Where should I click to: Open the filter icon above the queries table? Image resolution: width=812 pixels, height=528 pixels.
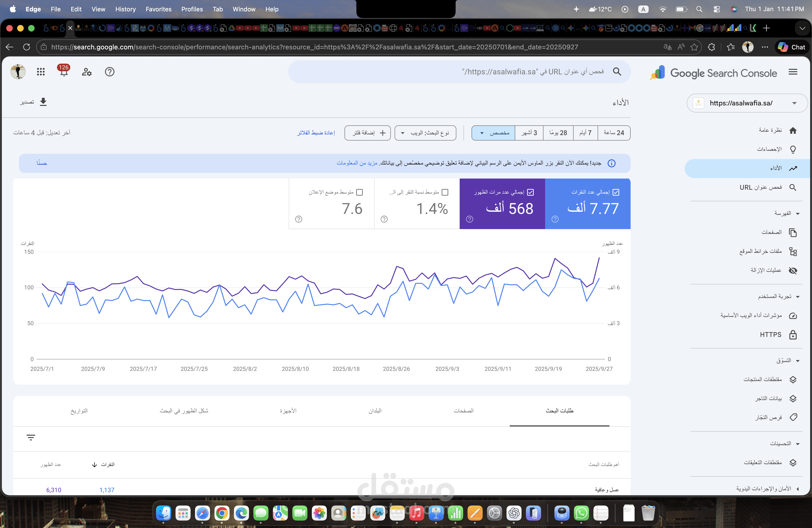(x=30, y=438)
